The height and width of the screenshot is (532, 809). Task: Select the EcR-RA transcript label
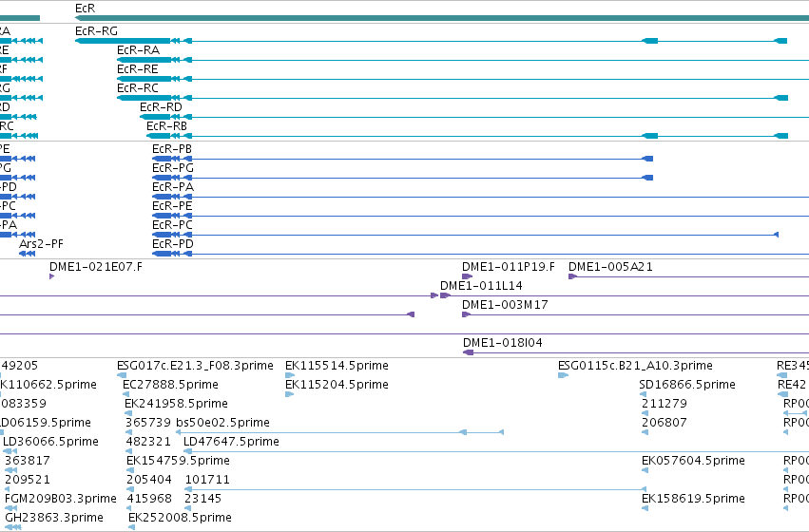pyautogui.click(x=138, y=50)
